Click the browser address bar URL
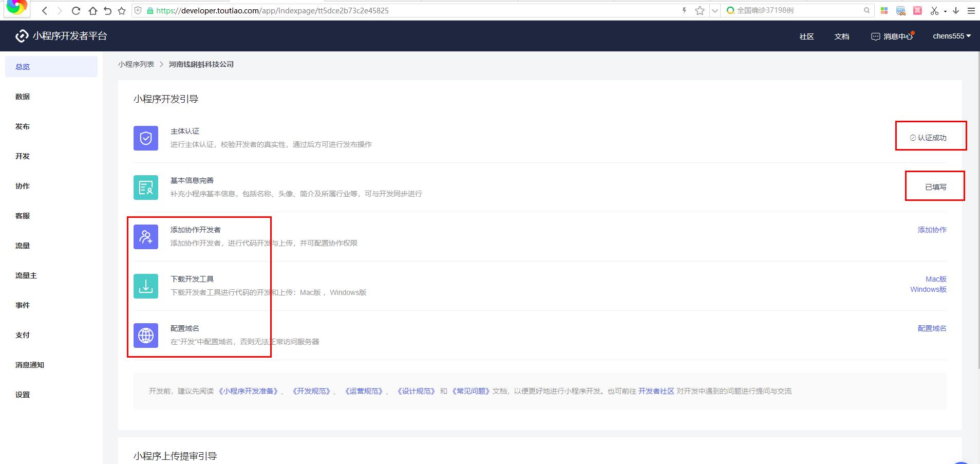This screenshot has height=464, width=980. tap(272, 10)
